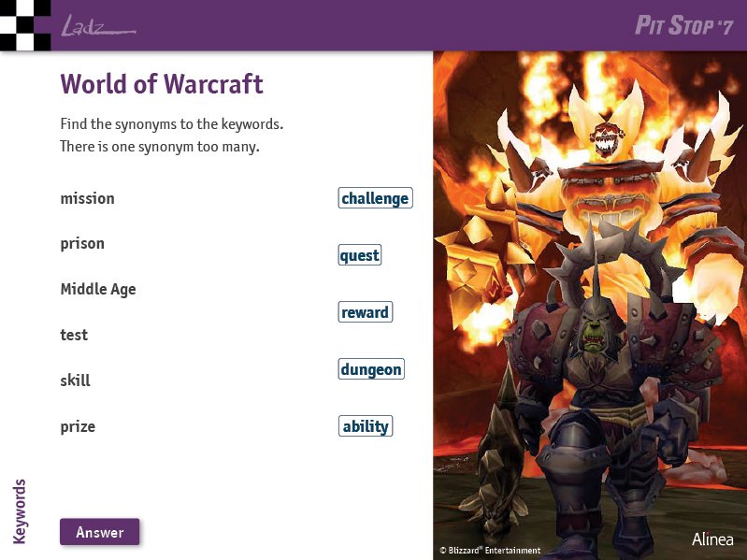Click the World of Warcraft heading
The image size is (747, 560).
click(162, 84)
